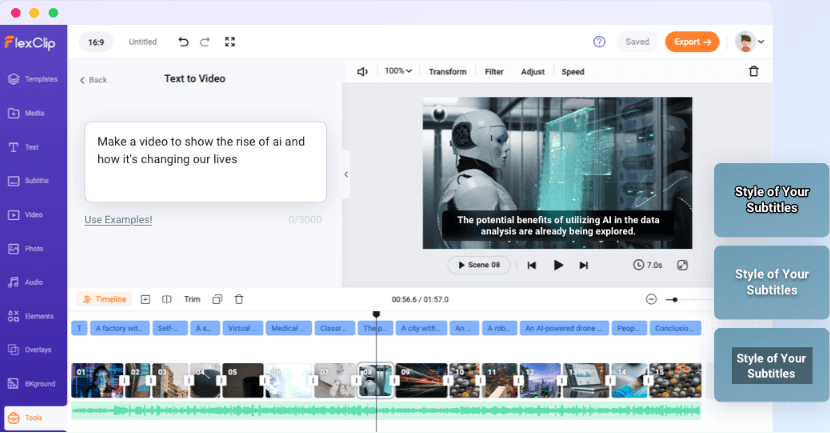
Task: Add a new scene with plus icon
Action: click(145, 299)
